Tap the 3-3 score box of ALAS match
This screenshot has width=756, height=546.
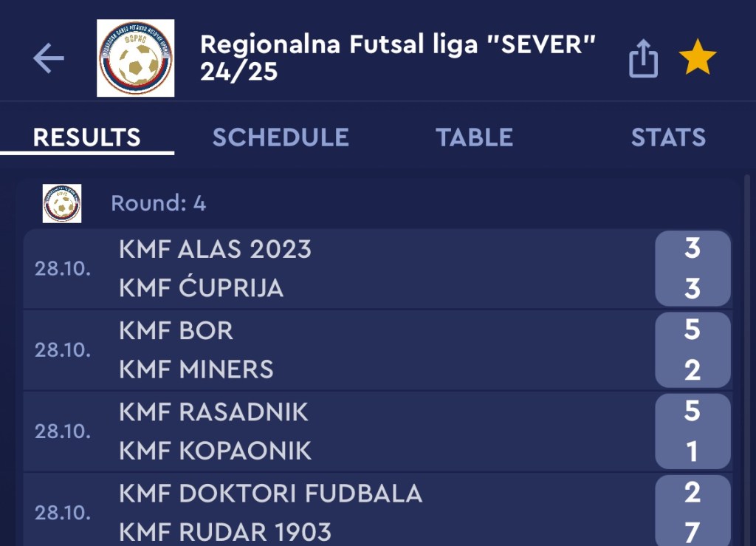tap(692, 268)
